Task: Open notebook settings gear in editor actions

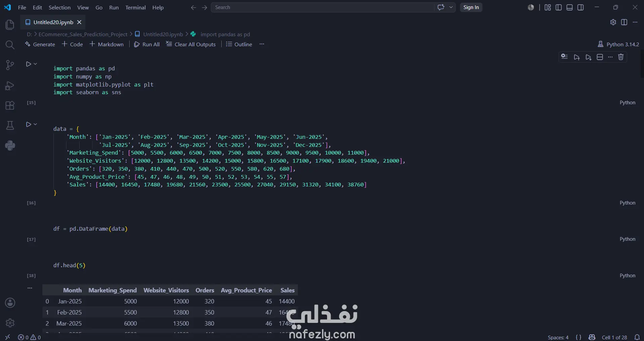Action: tap(613, 22)
